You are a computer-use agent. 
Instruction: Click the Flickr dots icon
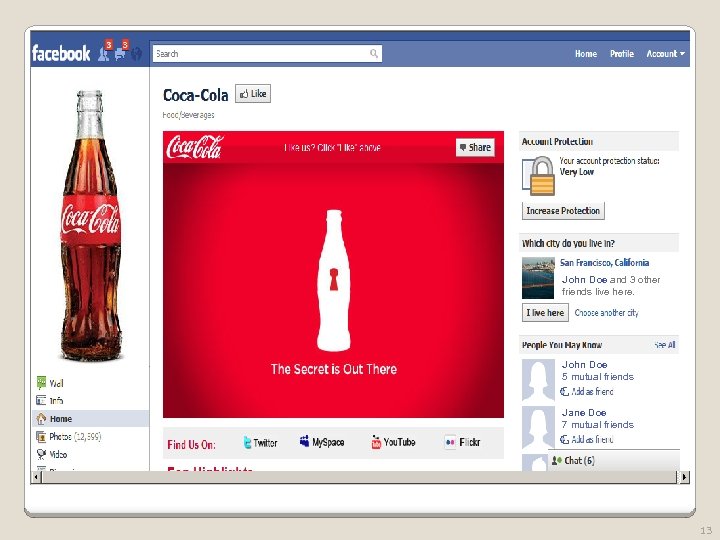(x=450, y=442)
